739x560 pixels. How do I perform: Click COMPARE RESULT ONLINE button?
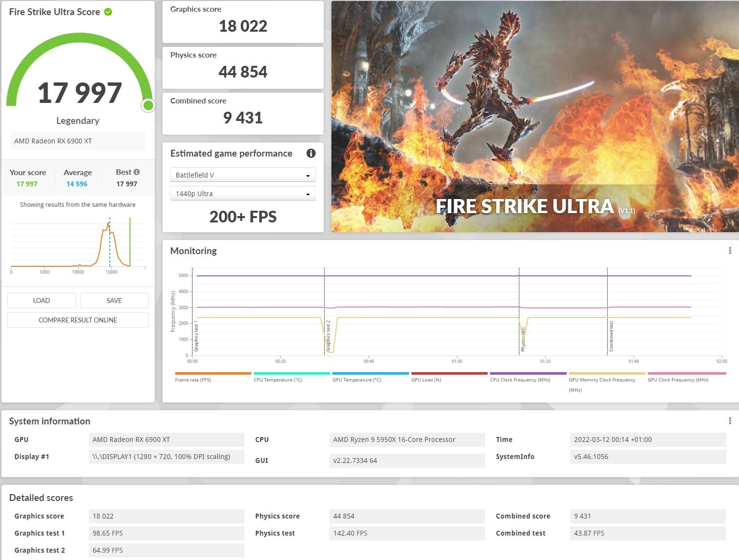point(78,320)
